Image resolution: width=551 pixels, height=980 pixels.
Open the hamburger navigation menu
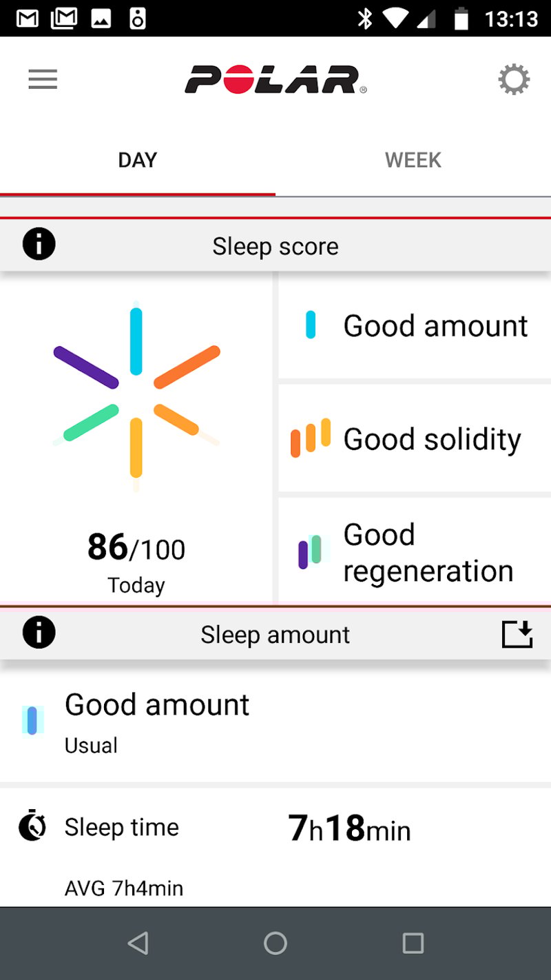(43, 80)
